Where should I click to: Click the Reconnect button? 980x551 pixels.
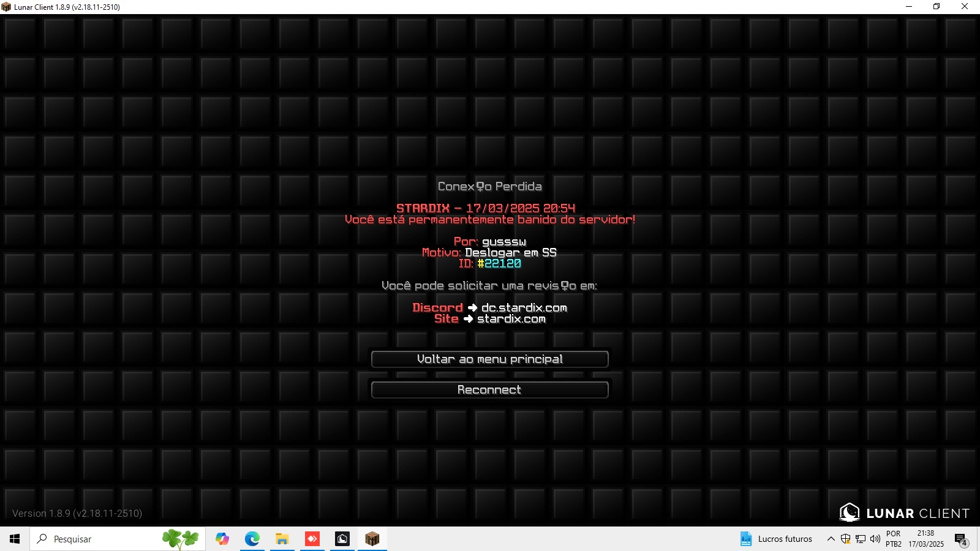click(489, 390)
